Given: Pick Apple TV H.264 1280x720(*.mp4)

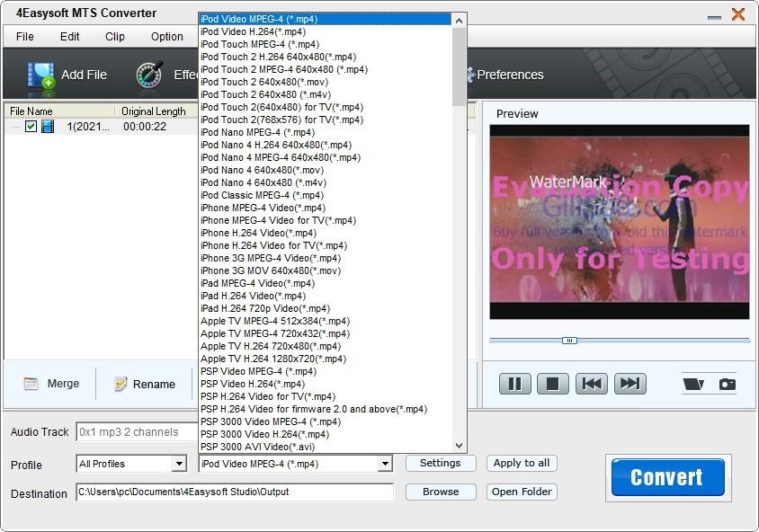Looking at the screenshot, I should pyautogui.click(x=326, y=359).
